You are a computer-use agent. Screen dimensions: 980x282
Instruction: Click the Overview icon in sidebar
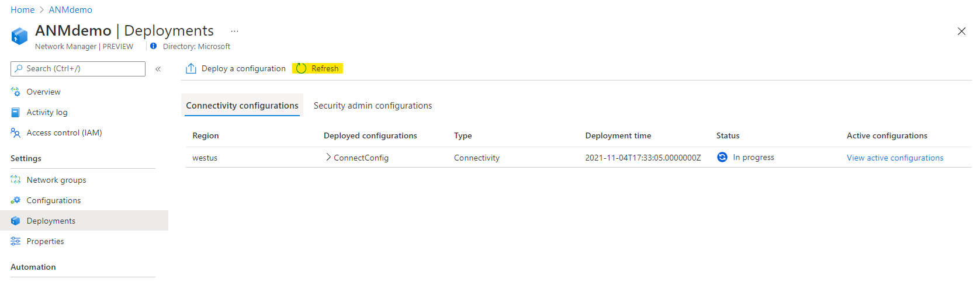[x=16, y=92]
